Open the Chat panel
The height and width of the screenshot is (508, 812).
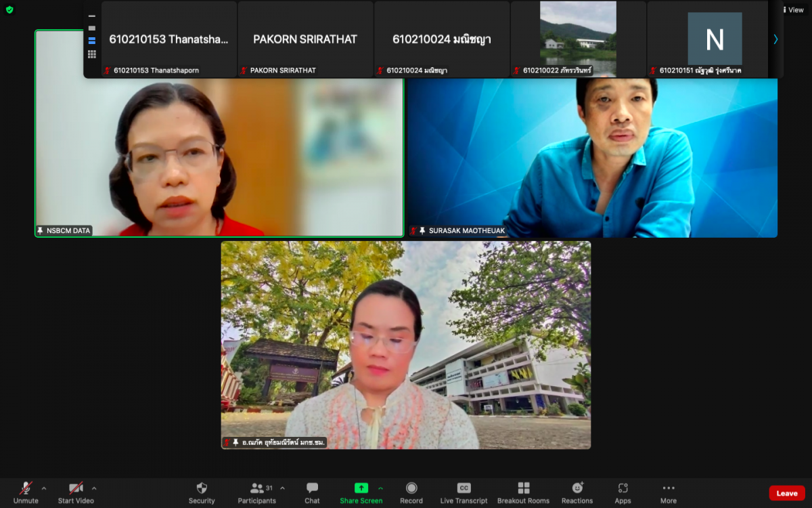312,492
